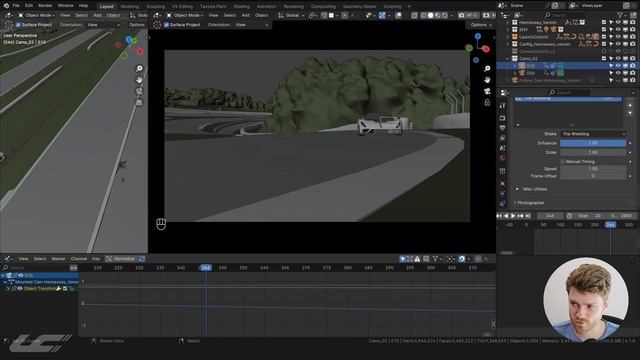Image resolution: width=640 pixels, height=360 pixels.
Task: Open Object Mode dropdown in camera viewport
Action: click(184, 16)
